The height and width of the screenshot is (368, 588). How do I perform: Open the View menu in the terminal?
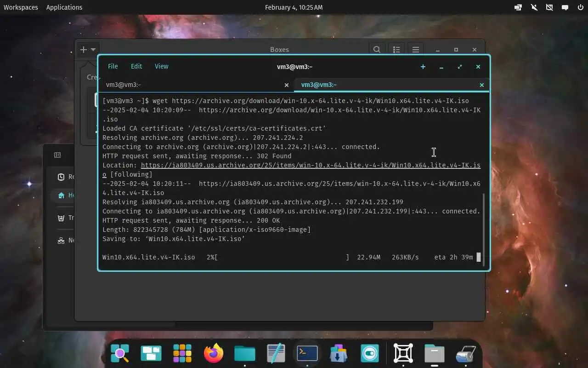(x=161, y=66)
